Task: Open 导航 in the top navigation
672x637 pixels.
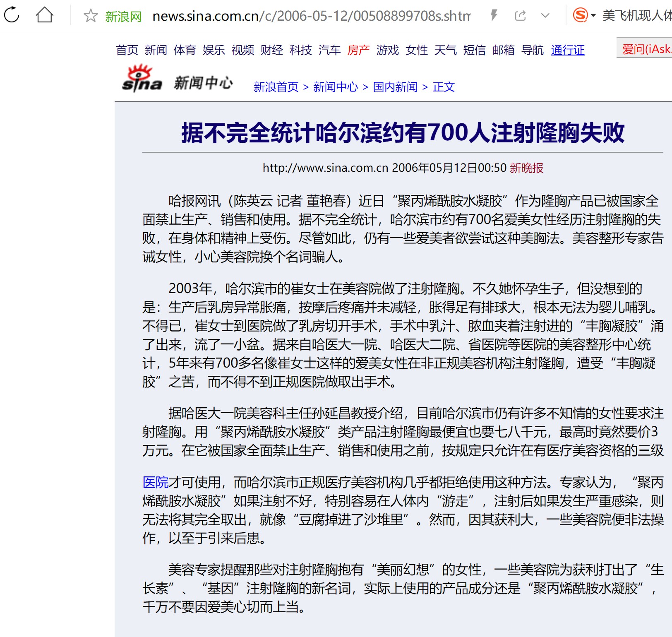Action: pos(533,50)
